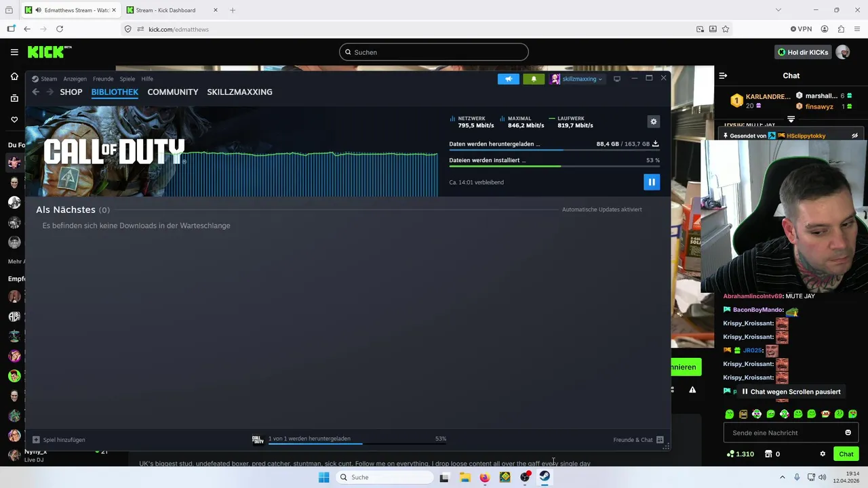Open Kick browse sidebar icon

(x=14, y=98)
